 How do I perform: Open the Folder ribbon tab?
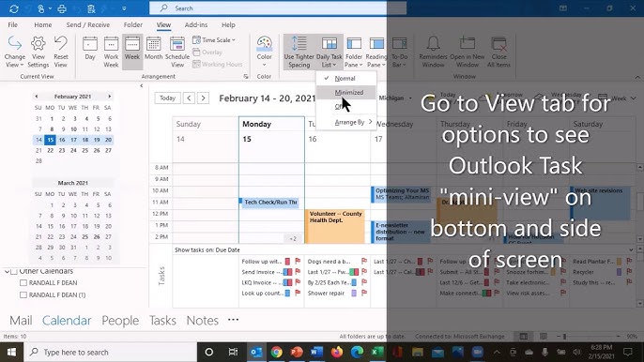[x=133, y=24]
